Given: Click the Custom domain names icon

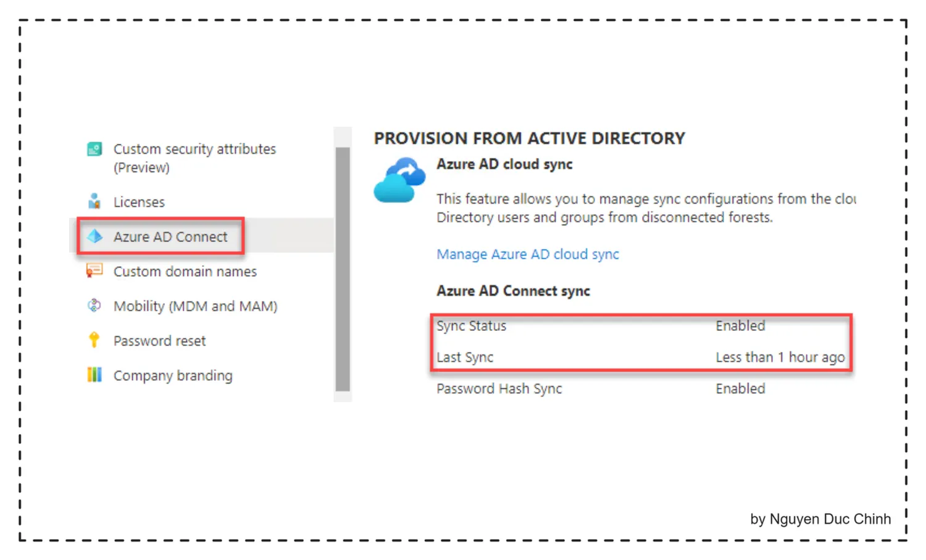Looking at the screenshot, I should pyautogui.click(x=94, y=270).
